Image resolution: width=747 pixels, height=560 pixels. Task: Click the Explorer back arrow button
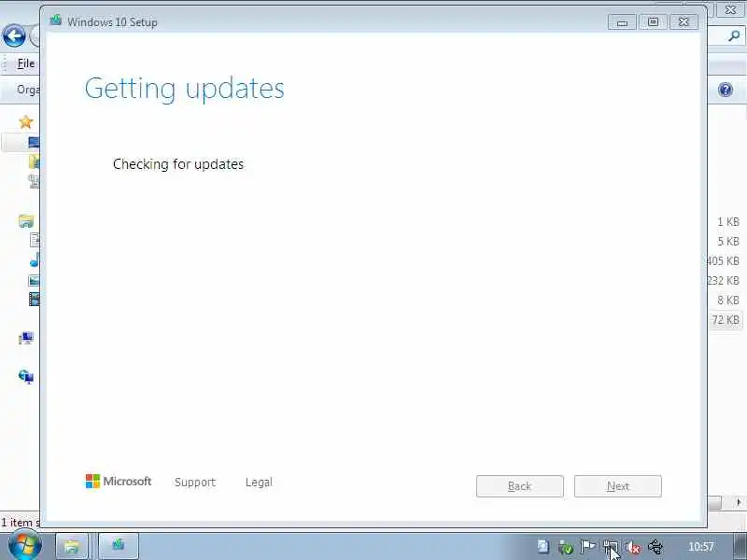(14, 35)
